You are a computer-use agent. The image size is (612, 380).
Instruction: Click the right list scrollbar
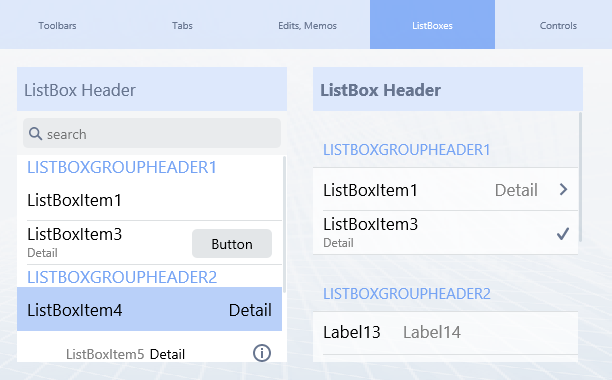coord(580,177)
